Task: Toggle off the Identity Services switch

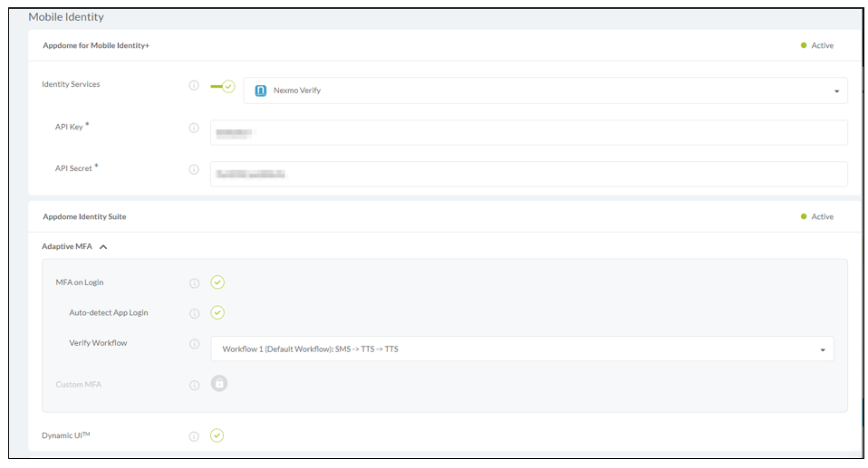Action: pyautogui.click(x=223, y=86)
